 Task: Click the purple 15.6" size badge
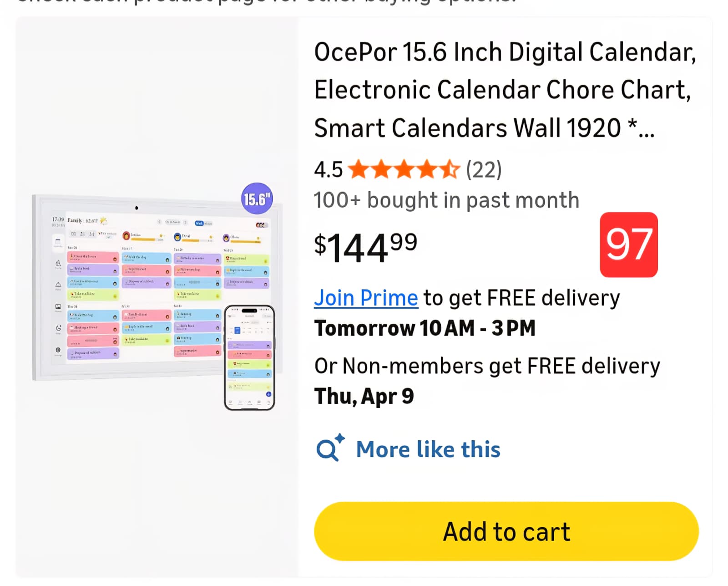257,199
